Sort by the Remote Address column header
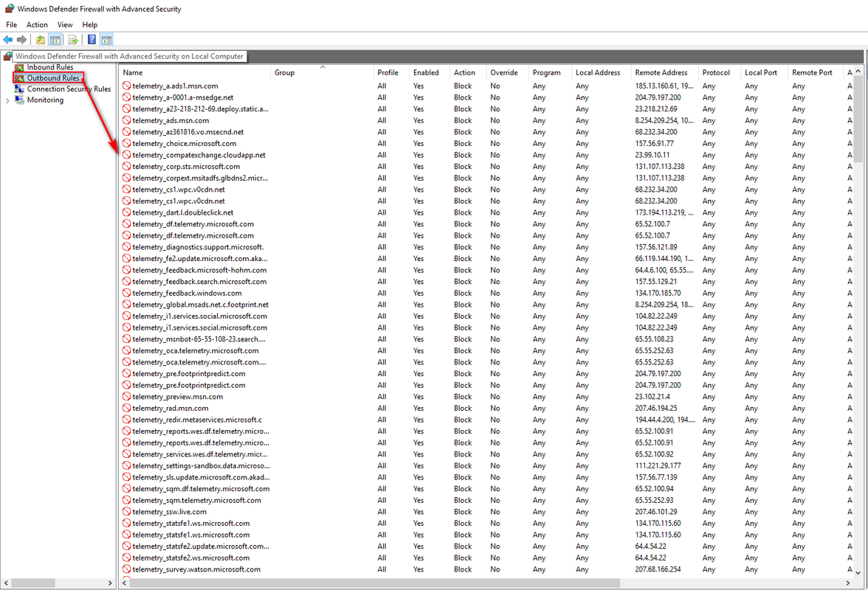 coord(666,72)
